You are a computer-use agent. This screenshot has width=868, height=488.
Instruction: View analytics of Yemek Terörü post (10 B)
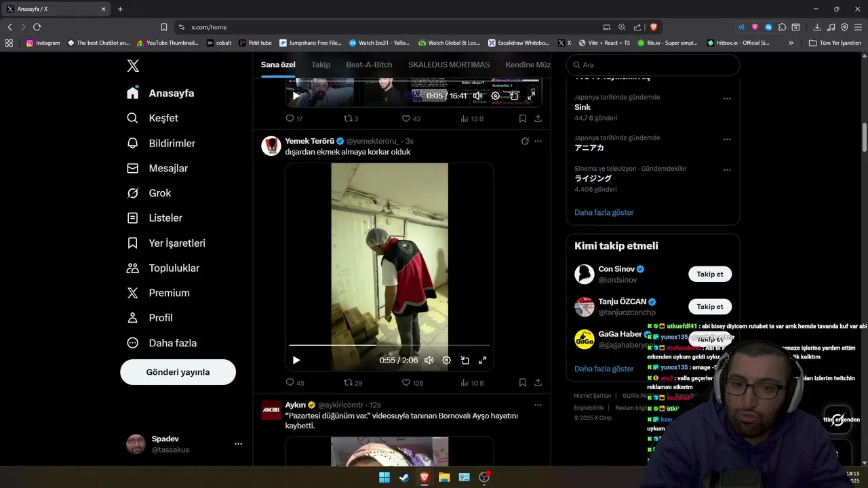472,383
